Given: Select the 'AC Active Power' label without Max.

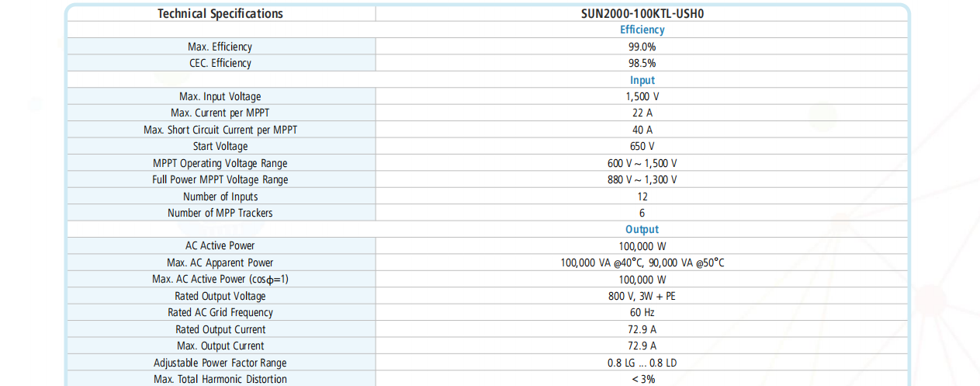Looking at the screenshot, I should coord(220,245).
